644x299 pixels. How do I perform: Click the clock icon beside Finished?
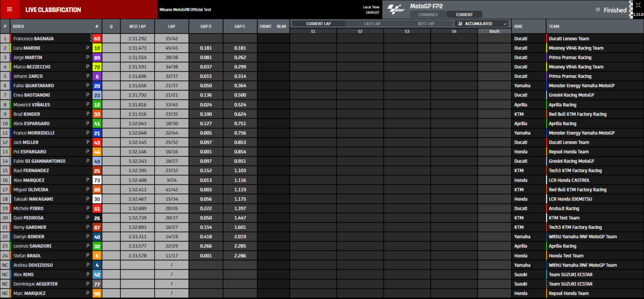(x=598, y=10)
